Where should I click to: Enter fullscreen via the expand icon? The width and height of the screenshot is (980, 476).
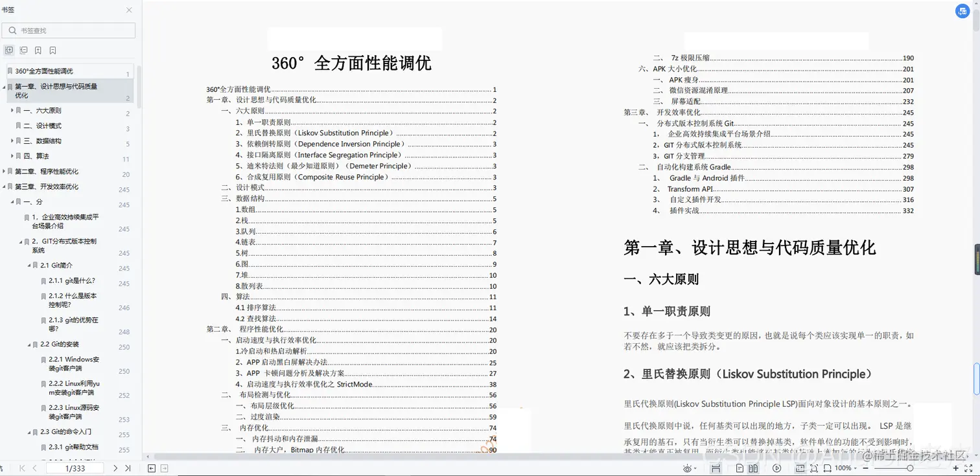(x=969, y=468)
